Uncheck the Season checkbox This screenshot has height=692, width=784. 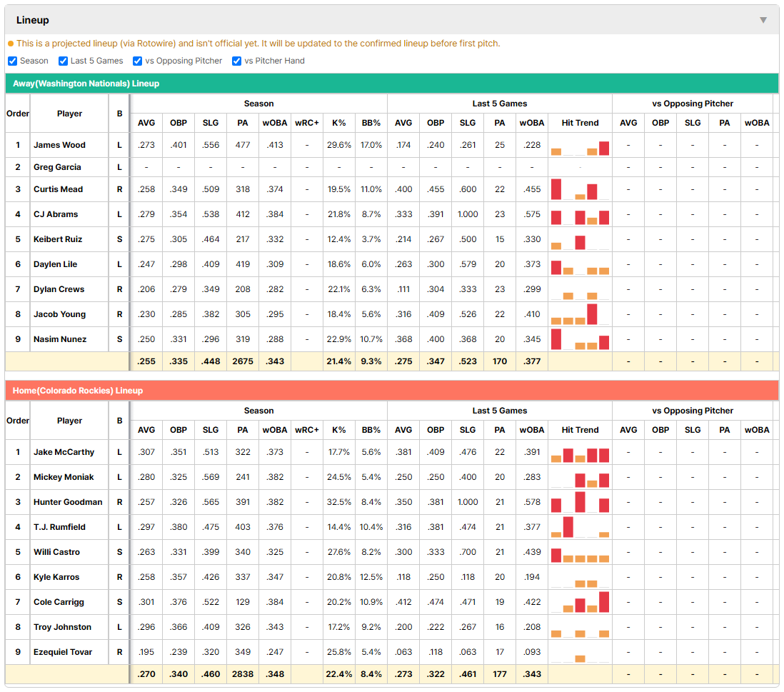coord(13,61)
